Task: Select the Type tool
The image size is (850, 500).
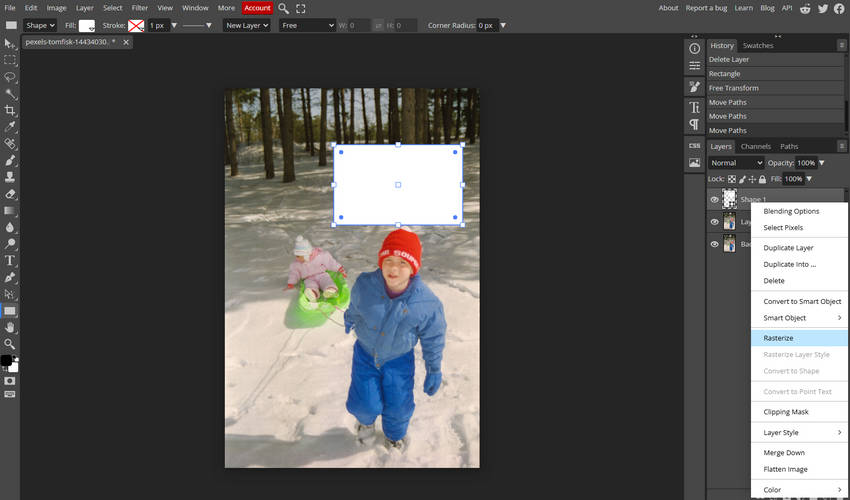Action: click(10, 261)
